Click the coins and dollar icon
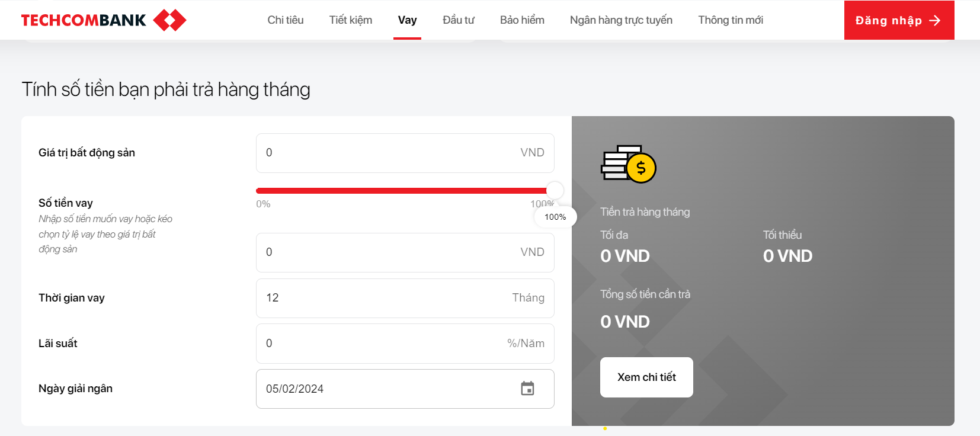The width and height of the screenshot is (980, 436). tap(629, 164)
